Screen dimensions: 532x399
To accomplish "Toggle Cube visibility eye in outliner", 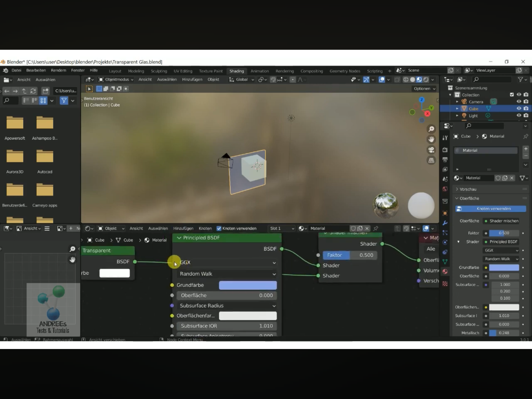I will (519, 108).
